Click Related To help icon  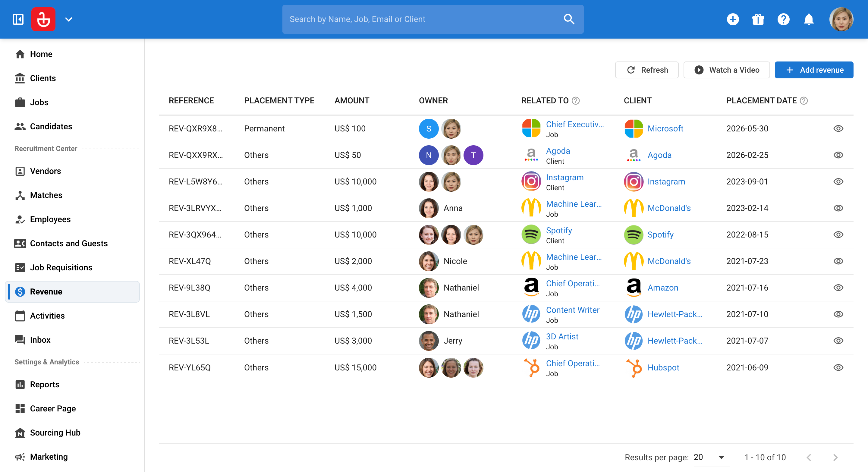tap(576, 101)
